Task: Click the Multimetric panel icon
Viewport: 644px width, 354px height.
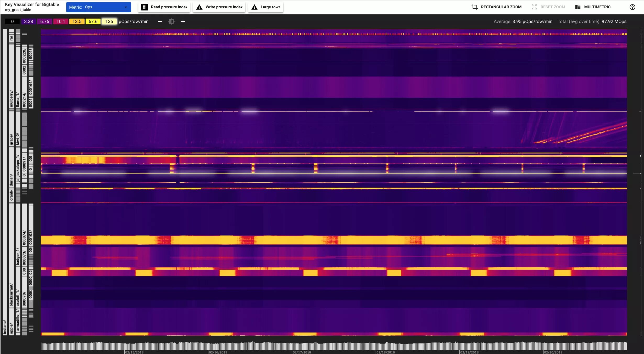Action: point(578,7)
